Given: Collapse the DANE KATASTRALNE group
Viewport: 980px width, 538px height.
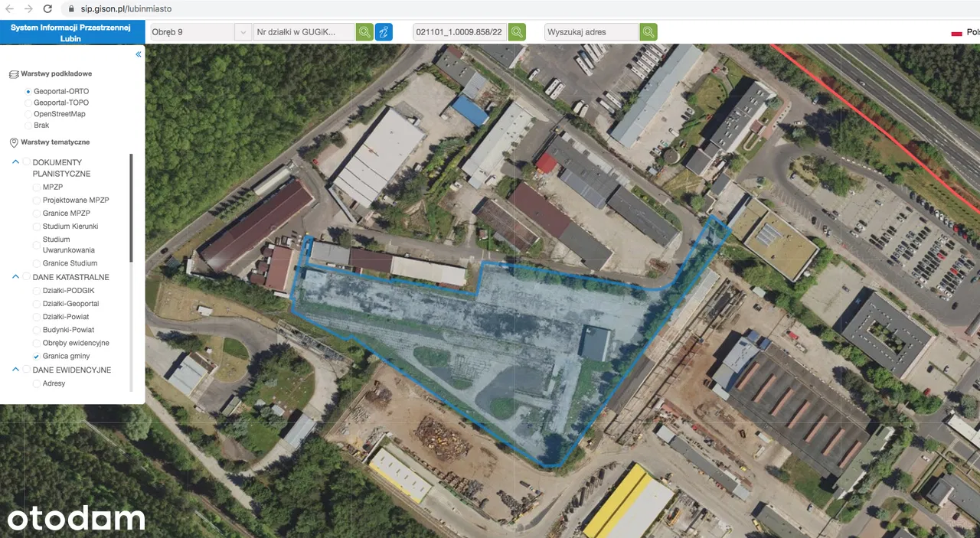Looking at the screenshot, I should click(x=15, y=277).
